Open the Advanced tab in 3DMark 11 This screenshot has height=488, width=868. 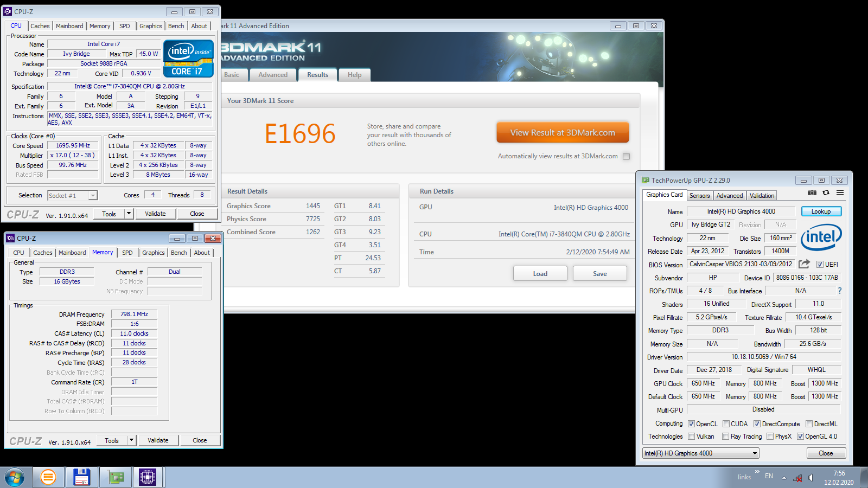point(273,75)
